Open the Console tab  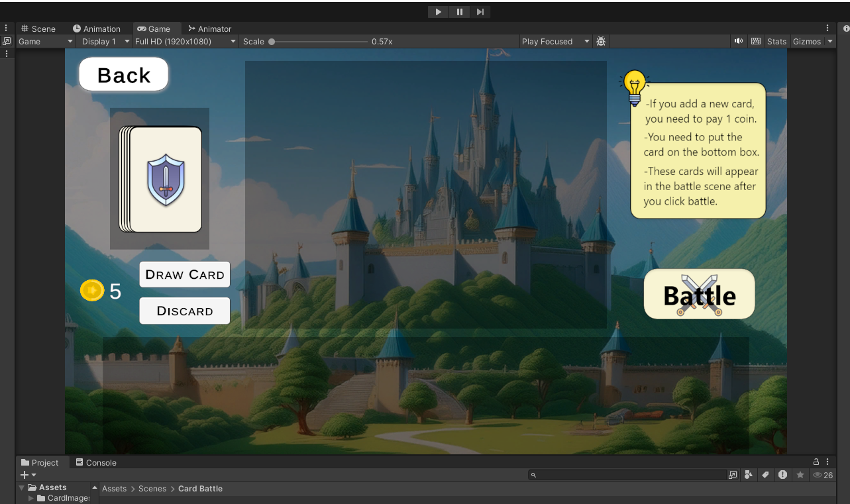click(96, 462)
